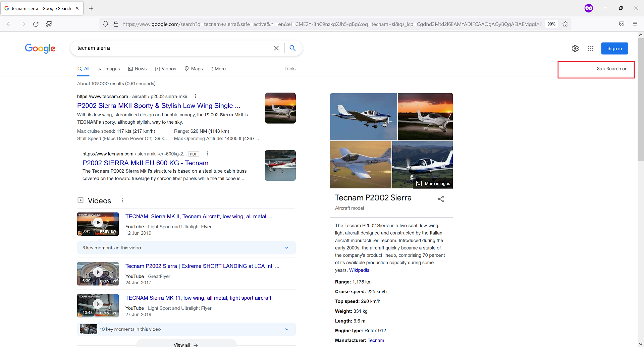Click More images overlay
Image resolution: width=644 pixels, height=347 pixels.
tap(433, 184)
